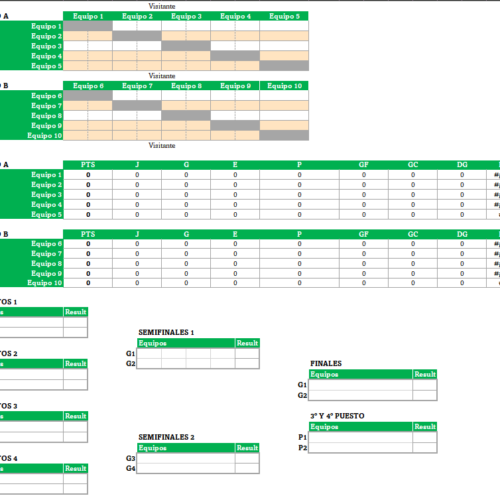Select the G2 result cell in Semifinales 1

pos(247,363)
